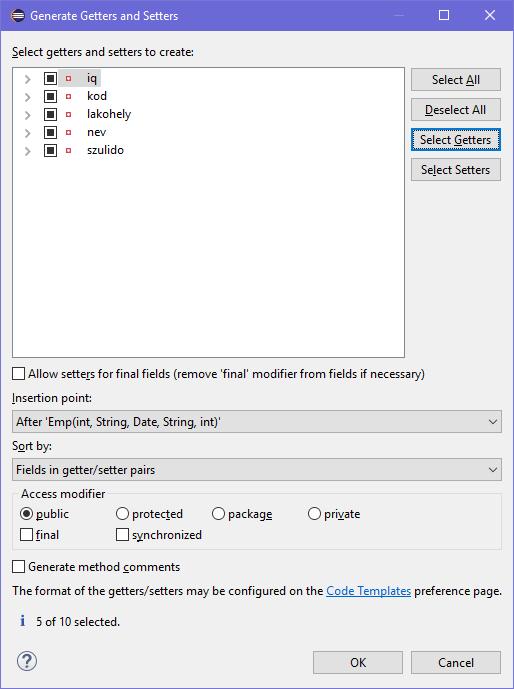The width and height of the screenshot is (514, 689).
Task: Open the Code Templates preference link
Action: coord(368,591)
